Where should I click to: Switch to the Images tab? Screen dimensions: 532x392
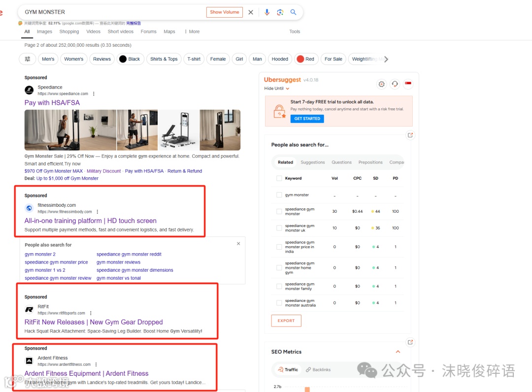tap(44, 32)
